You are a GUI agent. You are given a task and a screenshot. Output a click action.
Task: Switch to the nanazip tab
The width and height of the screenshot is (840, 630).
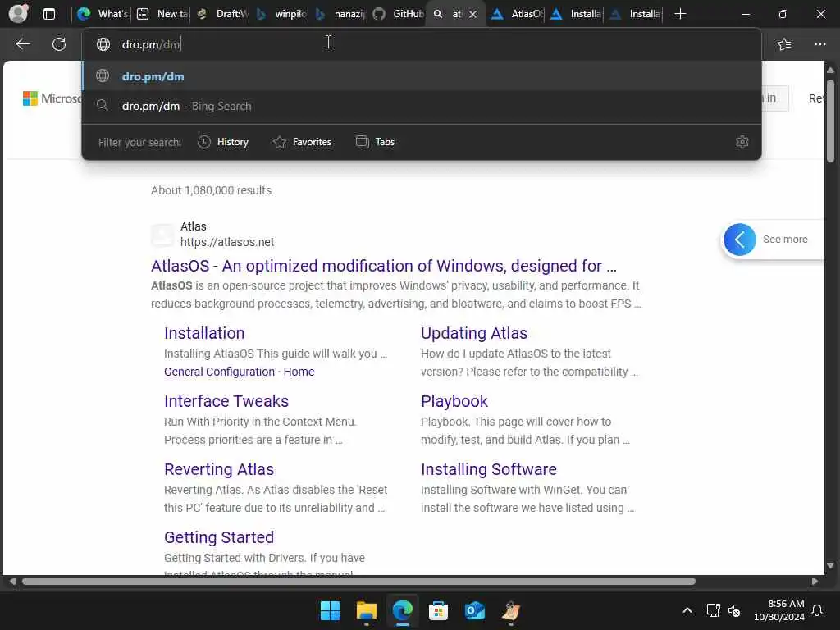pos(340,14)
